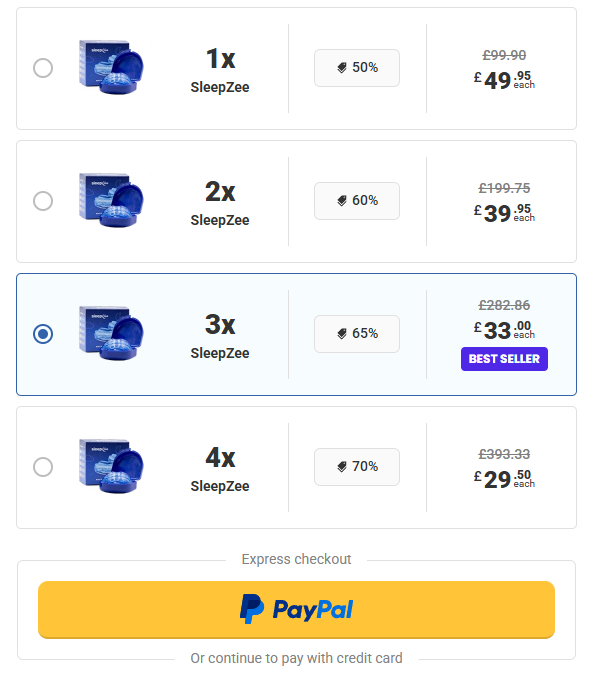Choose the 4x SleepZee radio option
The width and height of the screenshot is (600, 674).
pos(43,467)
